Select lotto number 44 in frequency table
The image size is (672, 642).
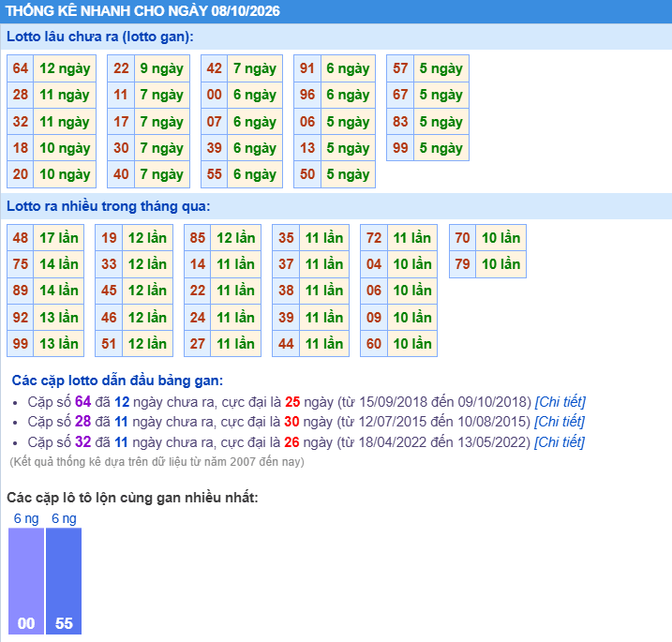pyautogui.click(x=286, y=344)
